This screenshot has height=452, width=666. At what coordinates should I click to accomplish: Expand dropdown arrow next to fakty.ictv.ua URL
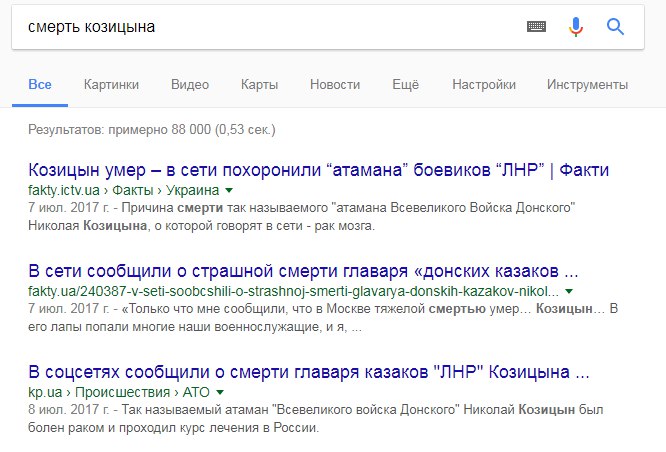(229, 190)
